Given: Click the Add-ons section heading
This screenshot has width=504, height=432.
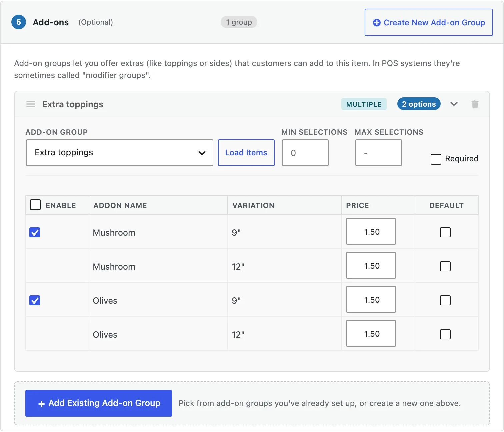Looking at the screenshot, I should click(51, 22).
